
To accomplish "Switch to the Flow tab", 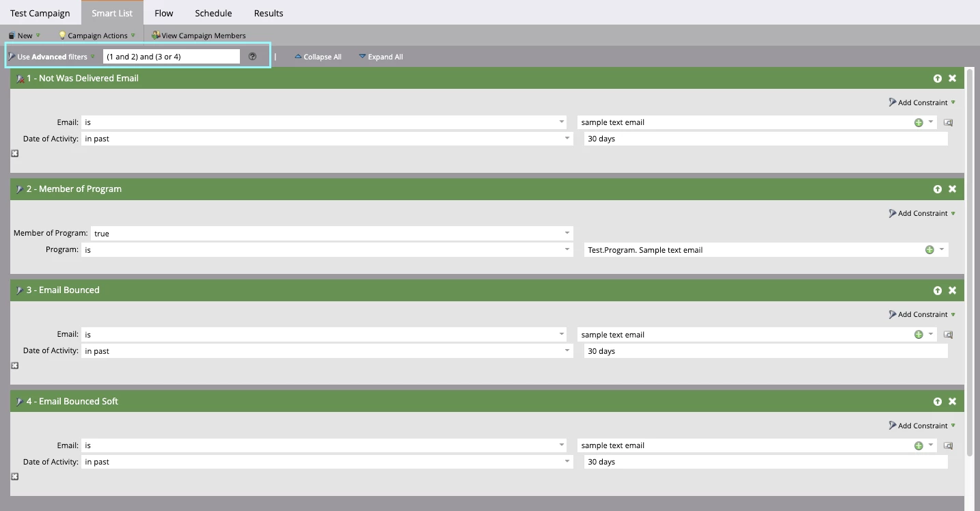I will pyautogui.click(x=164, y=13).
